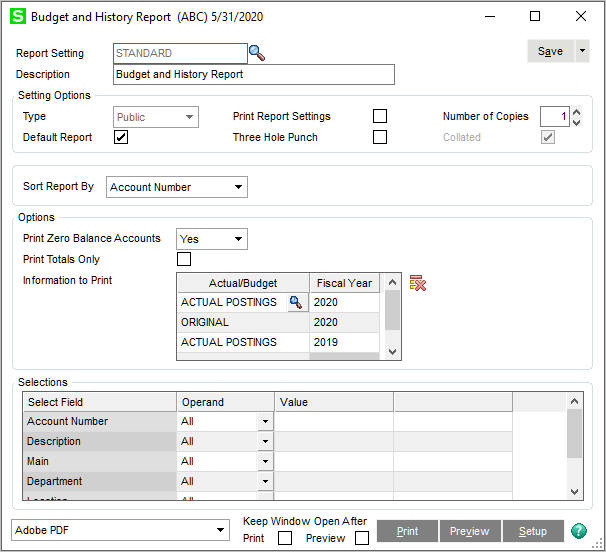This screenshot has width=606, height=552.
Task: Click the Setup button
Action: click(x=532, y=531)
